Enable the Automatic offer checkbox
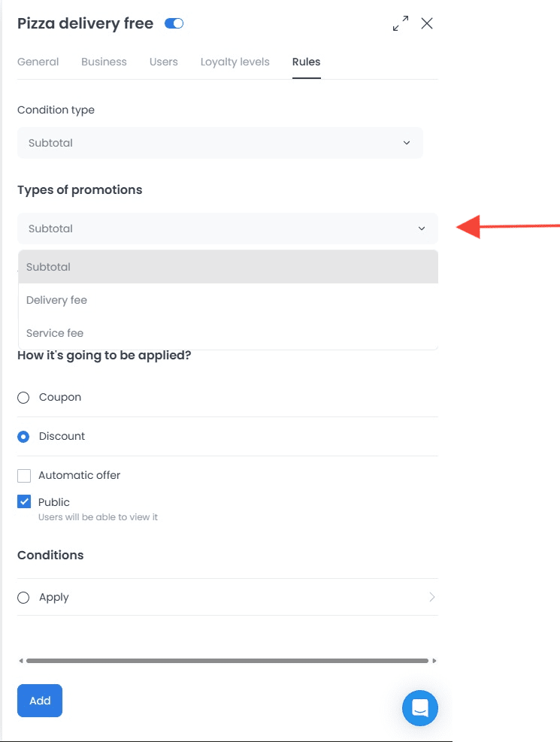560x742 pixels. pos(24,476)
